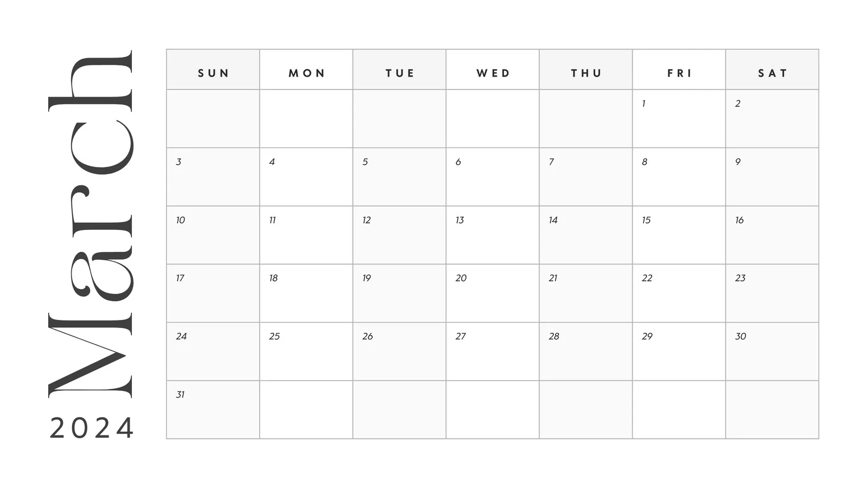
Task: Click the March 30 date cell
Action: point(772,351)
